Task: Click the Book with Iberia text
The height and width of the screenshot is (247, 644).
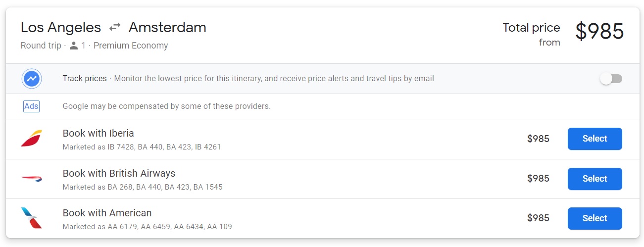Action: (x=99, y=133)
